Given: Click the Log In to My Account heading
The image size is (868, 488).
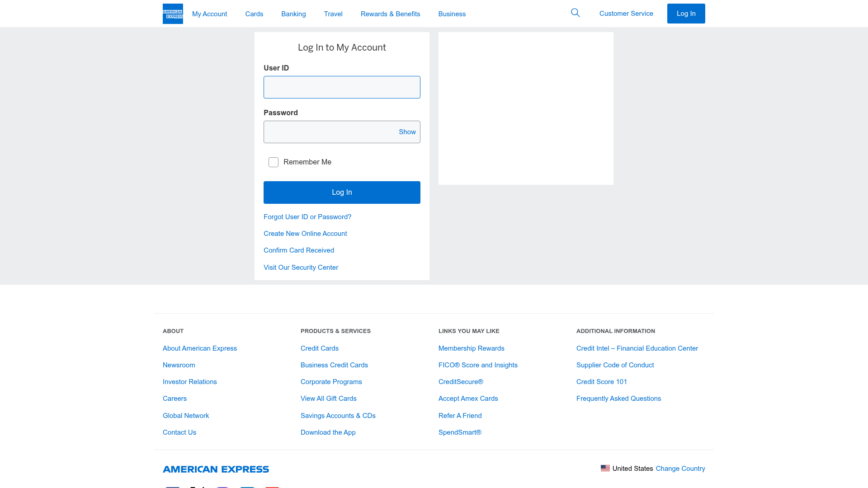Looking at the screenshot, I should tap(342, 47).
